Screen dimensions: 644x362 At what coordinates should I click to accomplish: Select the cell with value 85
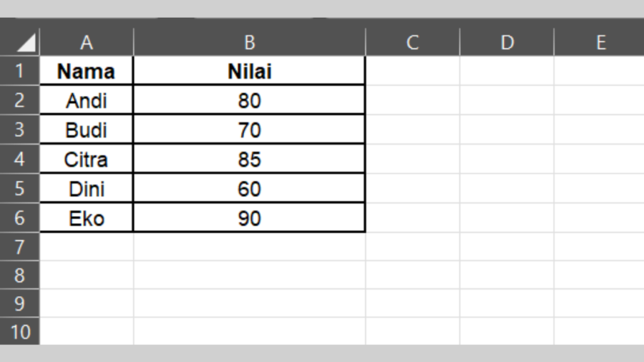pos(250,159)
